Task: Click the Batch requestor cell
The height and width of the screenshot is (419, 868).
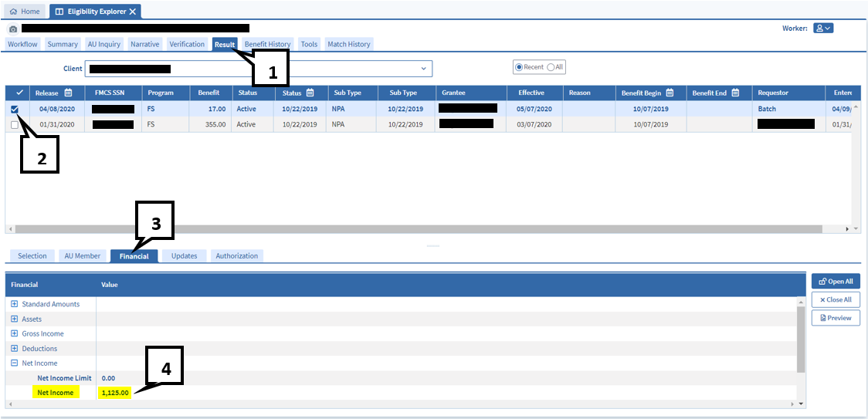Action: [x=788, y=109]
